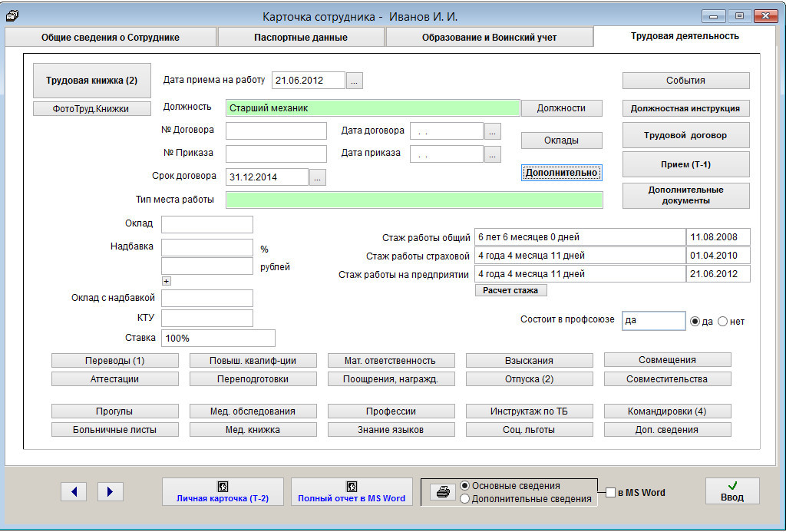Generate Полный отчет в MS Word
786x532 pixels.
(352, 492)
